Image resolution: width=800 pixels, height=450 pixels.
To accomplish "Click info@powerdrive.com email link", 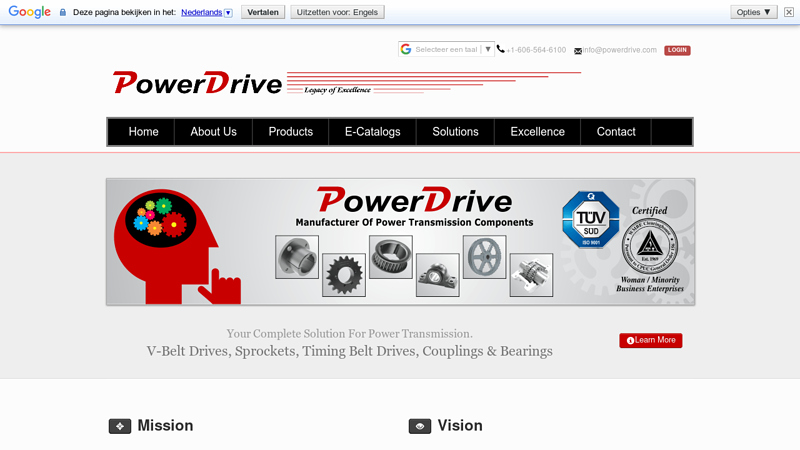I will tap(620, 50).
